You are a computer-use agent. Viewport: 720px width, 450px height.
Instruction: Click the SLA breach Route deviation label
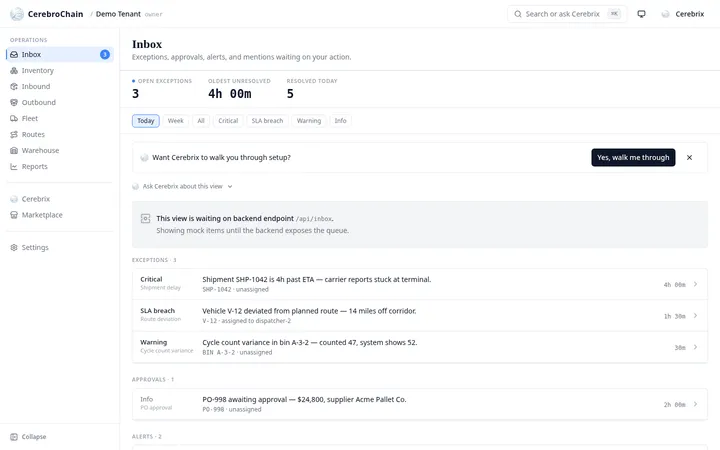tap(160, 315)
